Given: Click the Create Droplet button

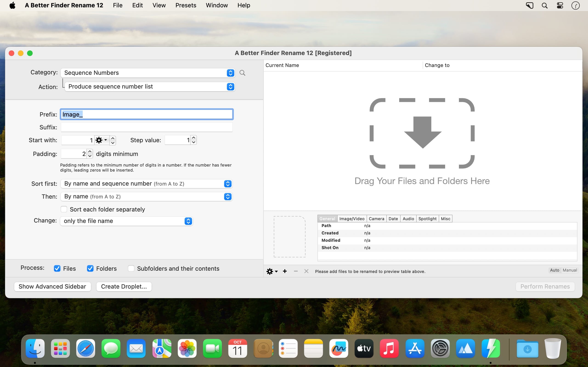Looking at the screenshot, I should pyautogui.click(x=124, y=287).
